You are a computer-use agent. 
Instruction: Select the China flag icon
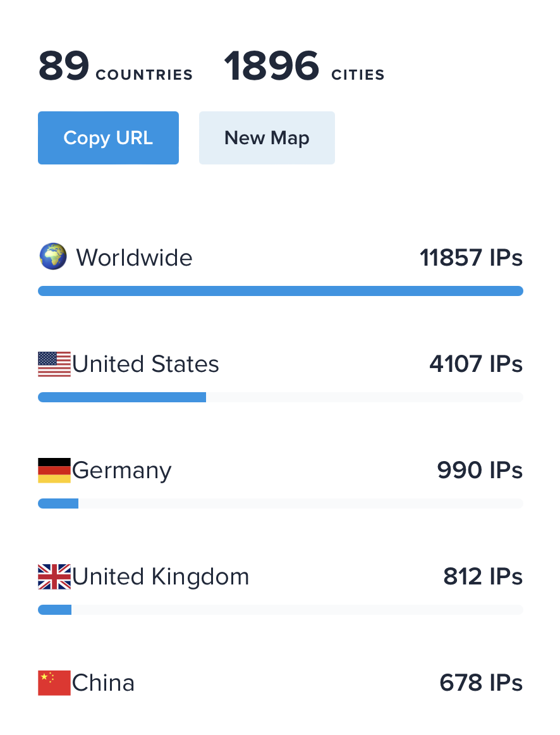pyautogui.click(x=54, y=683)
